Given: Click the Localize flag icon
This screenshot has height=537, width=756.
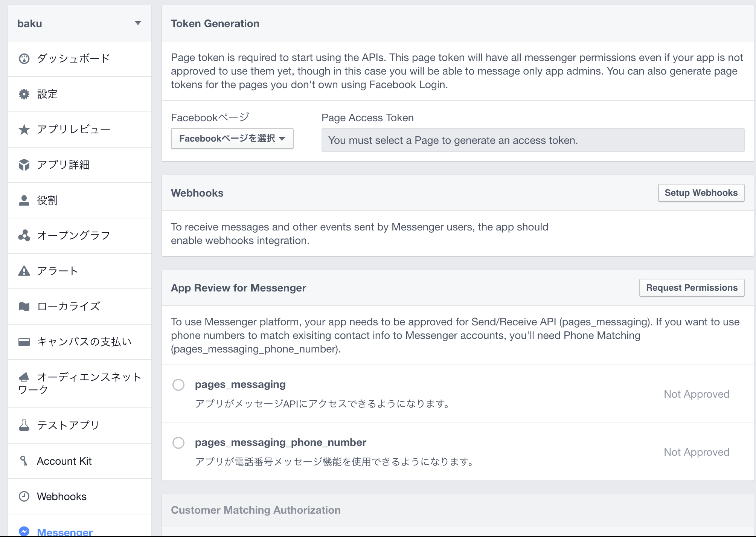Looking at the screenshot, I should coord(24,307).
